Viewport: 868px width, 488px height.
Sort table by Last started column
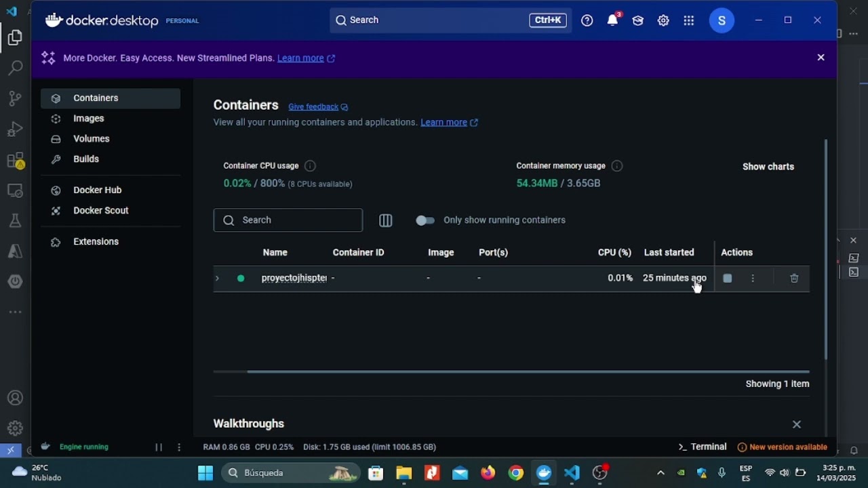(x=669, y=253)
